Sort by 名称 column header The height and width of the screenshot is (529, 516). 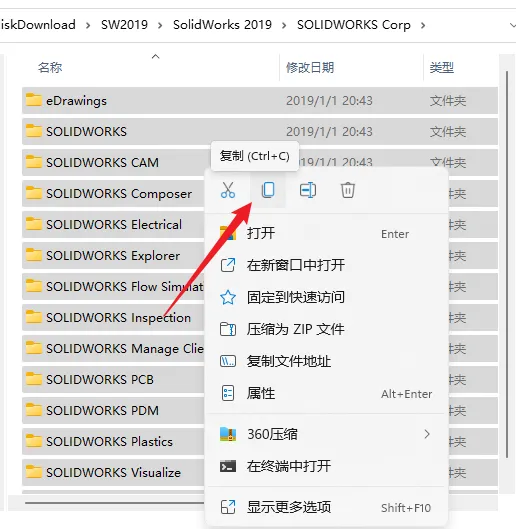(50, 67)
